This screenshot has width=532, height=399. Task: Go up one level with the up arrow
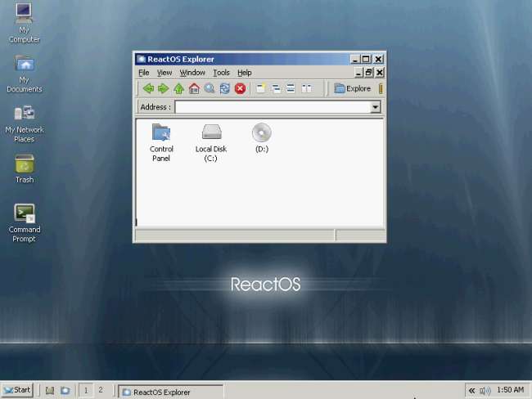pyautogui.click(x=178, y=89)
